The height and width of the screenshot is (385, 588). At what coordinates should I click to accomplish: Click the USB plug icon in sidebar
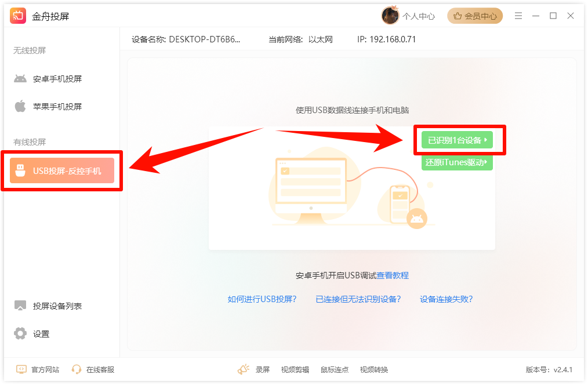20,170
